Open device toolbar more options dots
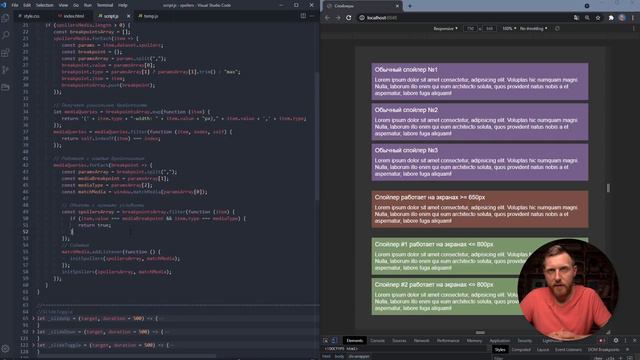The height and width of the screenshot is (360, 640). tap(633, 29)
